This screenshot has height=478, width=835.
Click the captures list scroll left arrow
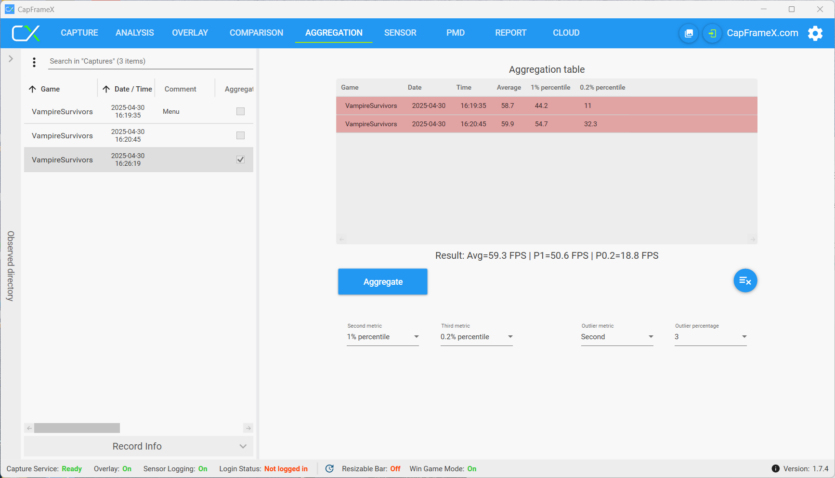pos(29,428)
